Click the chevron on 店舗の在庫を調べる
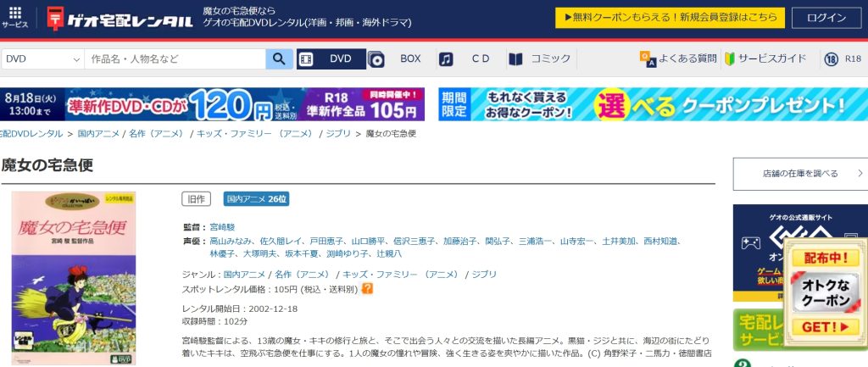 860,174
